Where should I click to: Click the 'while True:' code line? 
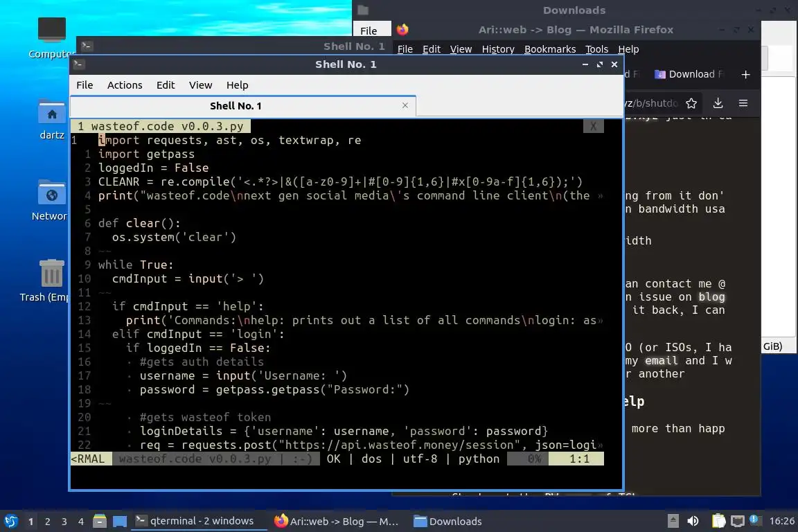[136, 265]
